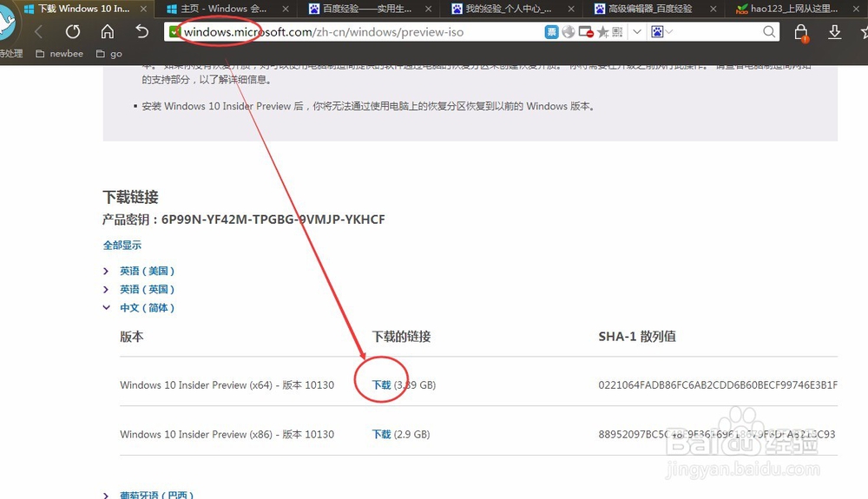The width and height of the screenshot is (868, 499).
Task: Open the QR code icon
Action: [x=617, y=32]
